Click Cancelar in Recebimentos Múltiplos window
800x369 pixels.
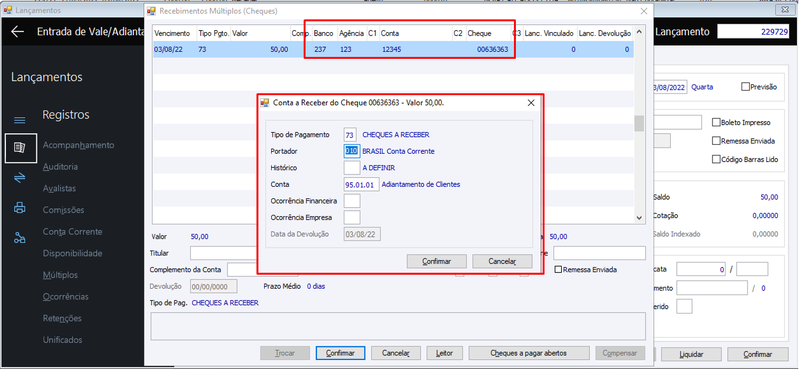point(396,353)
